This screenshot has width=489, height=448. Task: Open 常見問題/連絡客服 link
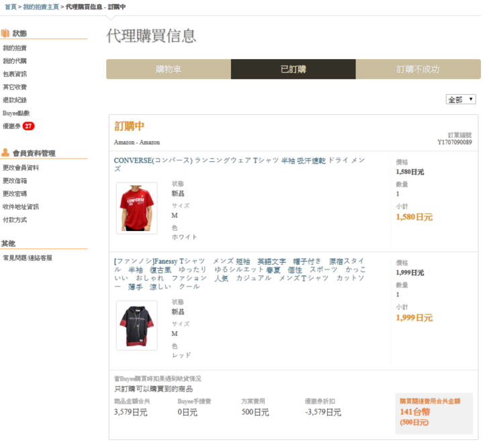pyautogui.click(x=28, y=258)
